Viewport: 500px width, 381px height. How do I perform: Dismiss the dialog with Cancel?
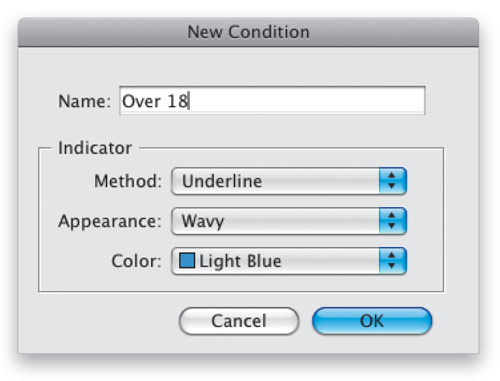tap(239, 321)
